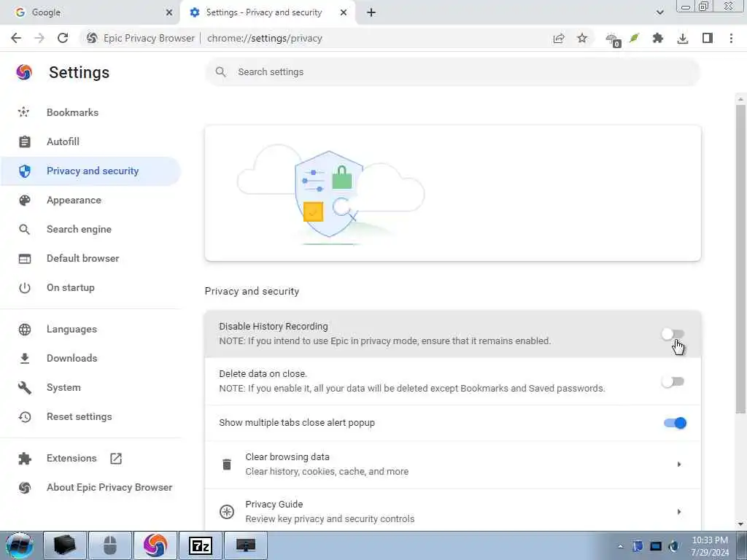Bookmark this page with star icon
This screenshot has width=747, height=560.
coord(582,38)
